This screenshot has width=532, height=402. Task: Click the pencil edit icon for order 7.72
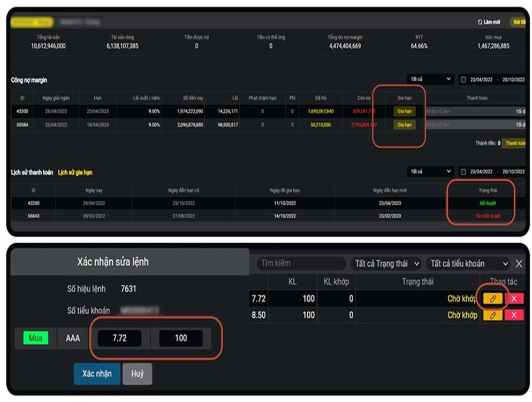click(x=493, y=299)
